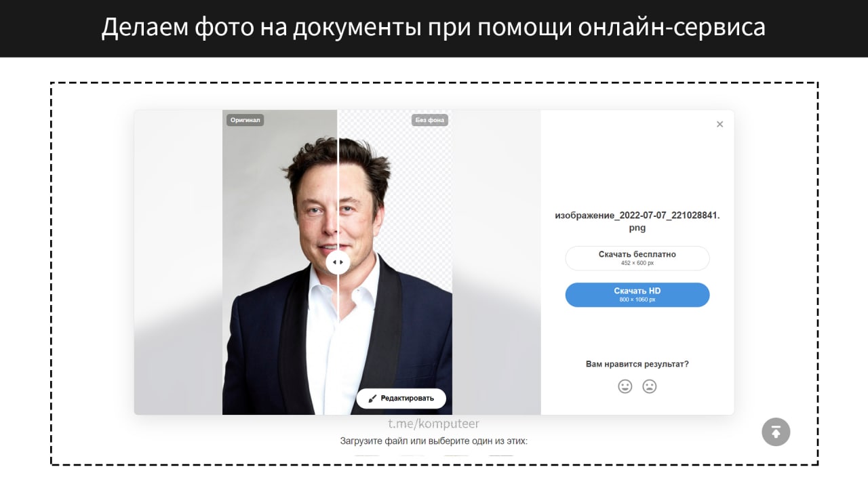Rate the result with the happy smiley
The image size is (868, 488).
[x=625, y=386]
